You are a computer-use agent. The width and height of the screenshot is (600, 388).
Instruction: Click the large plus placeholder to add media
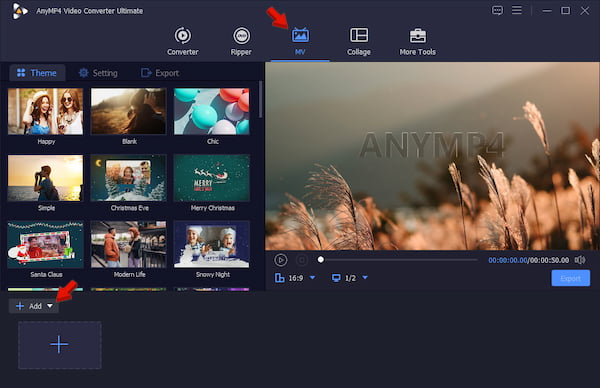60,345
